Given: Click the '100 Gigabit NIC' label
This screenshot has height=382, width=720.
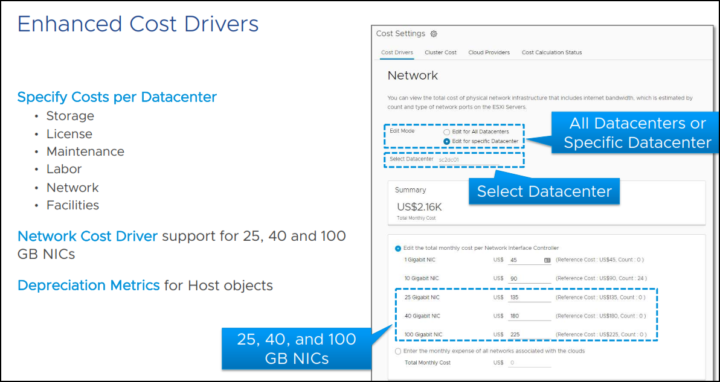Looking at the screenshot, I should click(x=422, y=335).
